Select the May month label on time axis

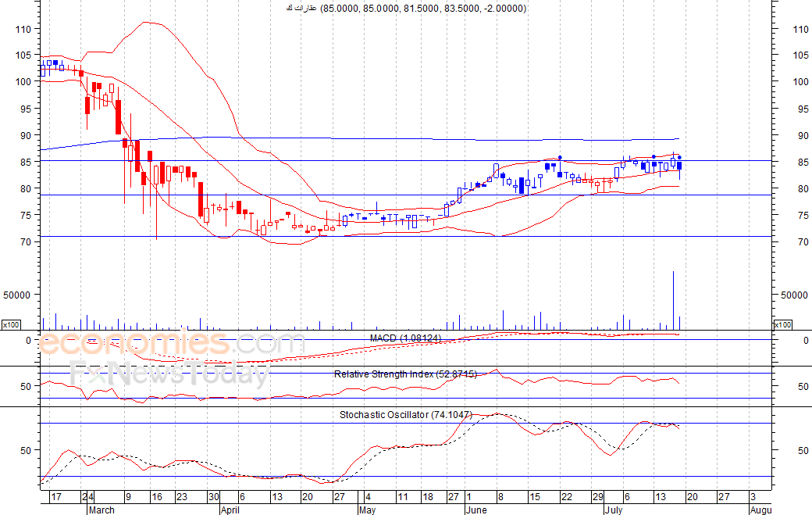(367, 510)
